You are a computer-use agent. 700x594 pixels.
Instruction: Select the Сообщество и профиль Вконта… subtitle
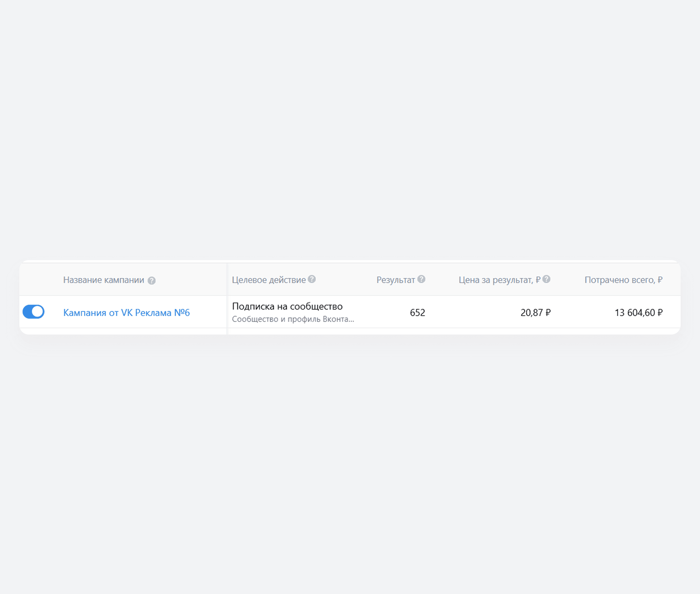293,319
